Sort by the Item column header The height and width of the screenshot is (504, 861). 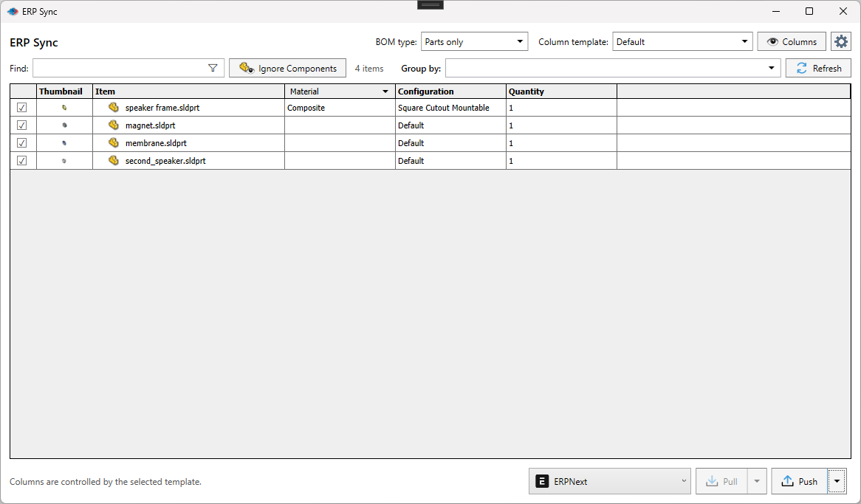coord(188,92)
